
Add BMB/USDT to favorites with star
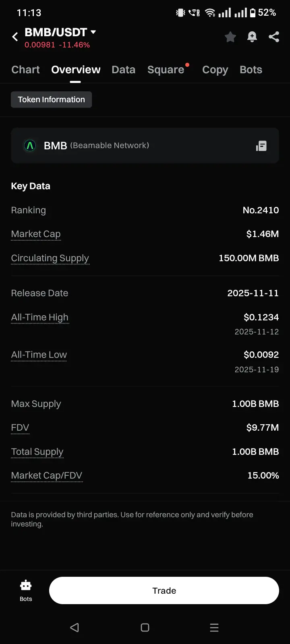click(230, 37)
